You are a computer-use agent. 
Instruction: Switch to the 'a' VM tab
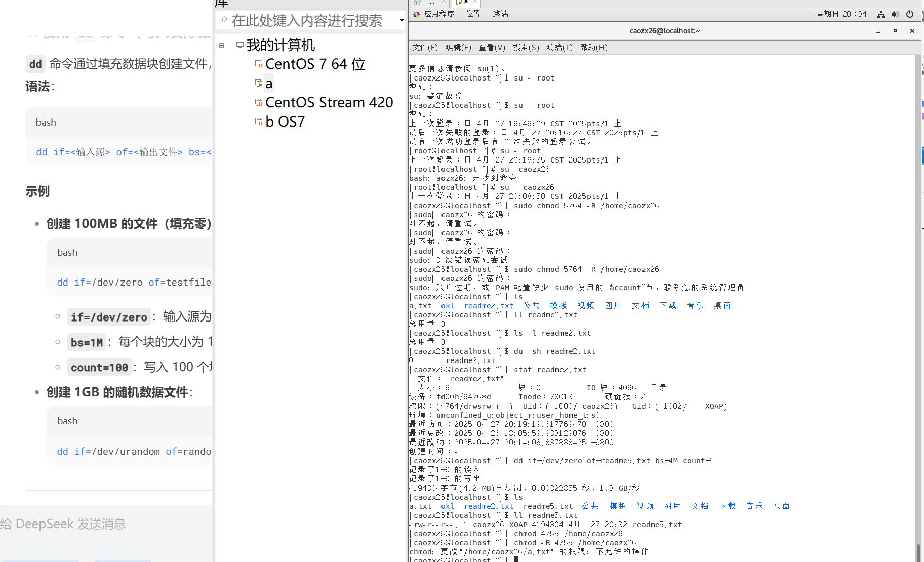coord(466,2)
